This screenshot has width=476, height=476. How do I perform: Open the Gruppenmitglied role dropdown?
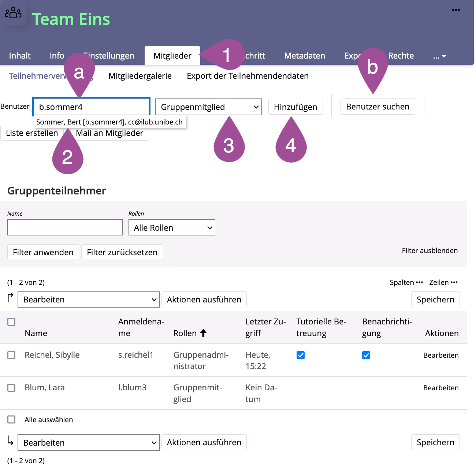click(x=208, y=107)
